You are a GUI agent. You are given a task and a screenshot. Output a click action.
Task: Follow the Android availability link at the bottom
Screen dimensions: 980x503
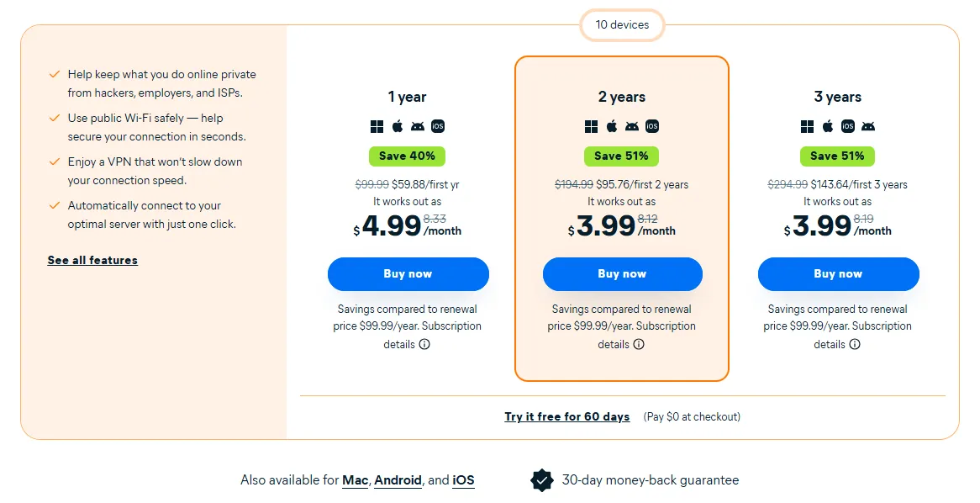[x=398, y=480]
